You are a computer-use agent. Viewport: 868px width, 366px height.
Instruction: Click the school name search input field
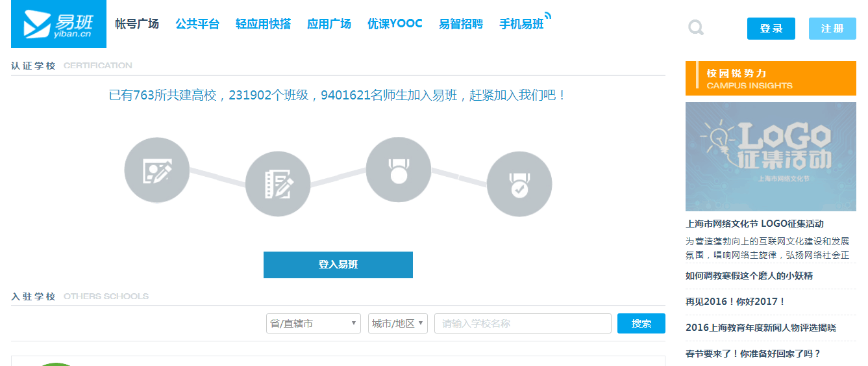[523, 323]
